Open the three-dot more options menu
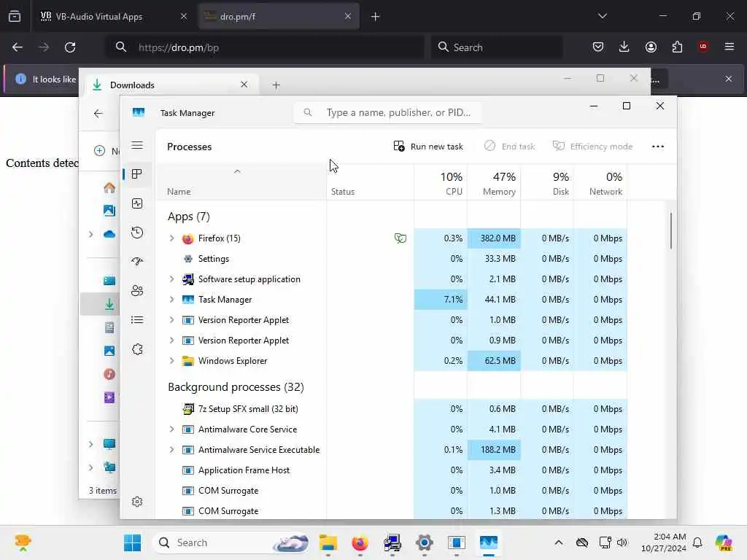The image size is (747, 560). coord(658,146)
